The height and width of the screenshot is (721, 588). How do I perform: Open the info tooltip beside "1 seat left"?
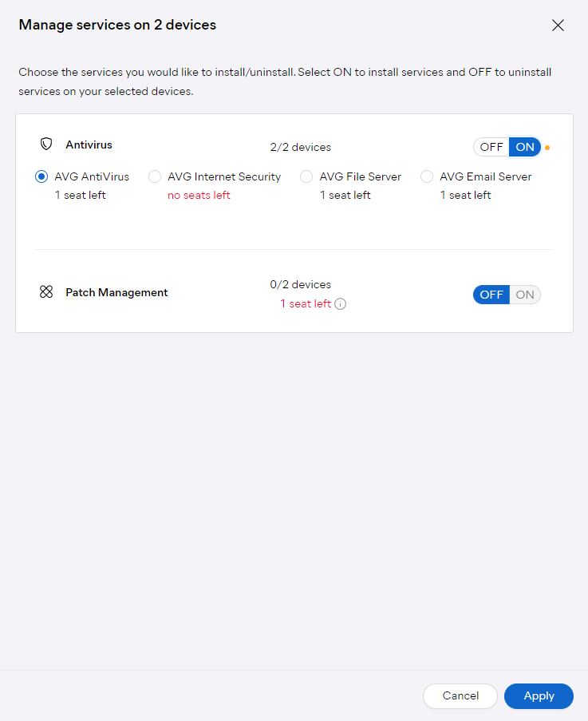340,303
